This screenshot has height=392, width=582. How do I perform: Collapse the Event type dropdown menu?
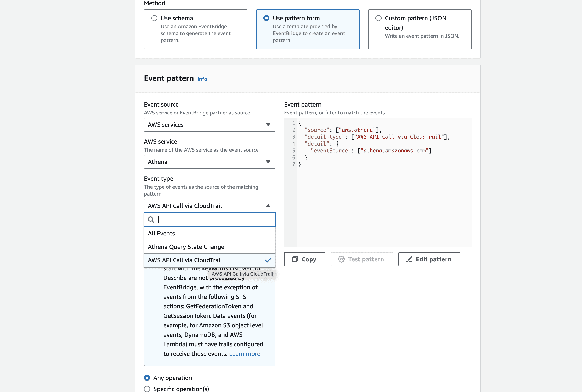pos(210,206)
